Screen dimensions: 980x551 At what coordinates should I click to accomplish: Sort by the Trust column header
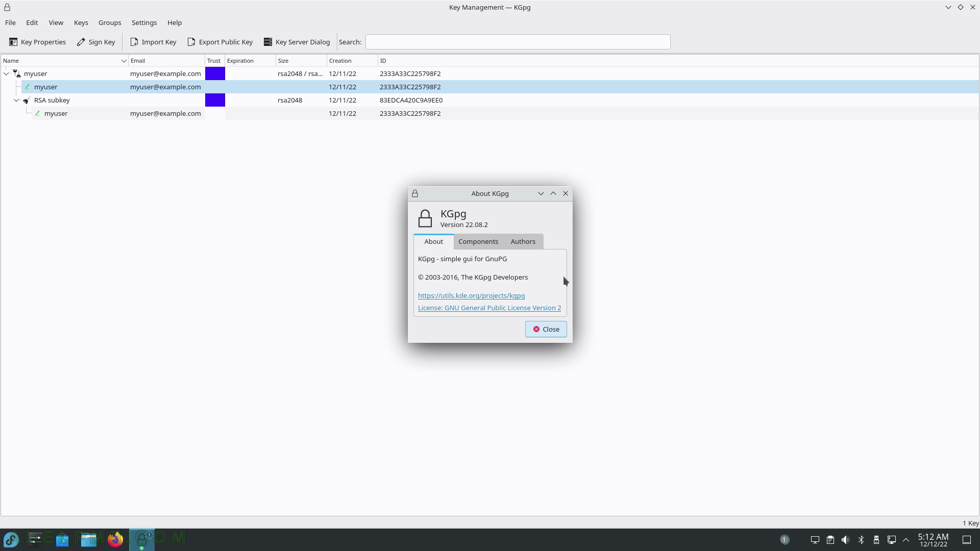coord(215,61)
